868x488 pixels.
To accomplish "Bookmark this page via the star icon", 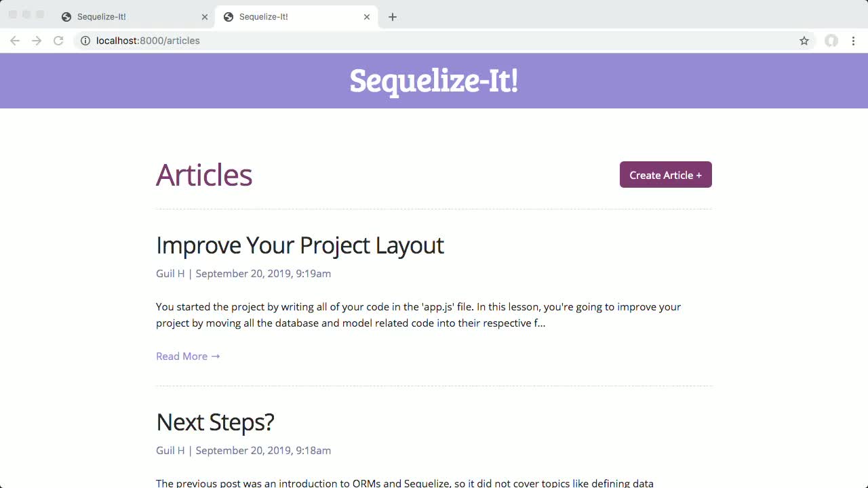I will [x=804, y=41].
